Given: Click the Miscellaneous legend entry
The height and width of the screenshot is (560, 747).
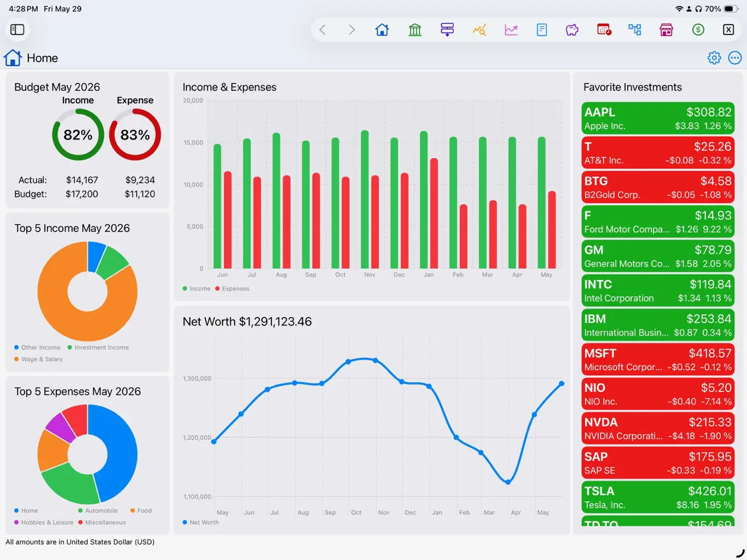Looking at the screenshot, I should click(x=102, y=522).
